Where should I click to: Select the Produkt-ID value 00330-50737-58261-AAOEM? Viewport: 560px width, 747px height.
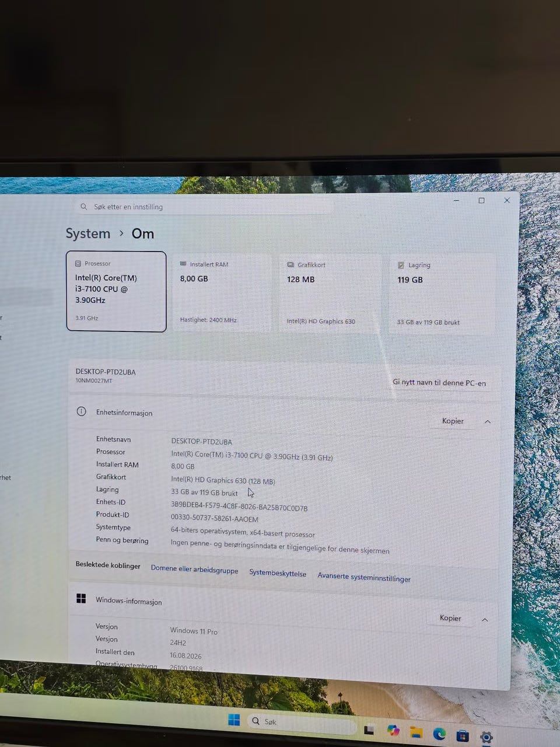click(x=214, y=518)
